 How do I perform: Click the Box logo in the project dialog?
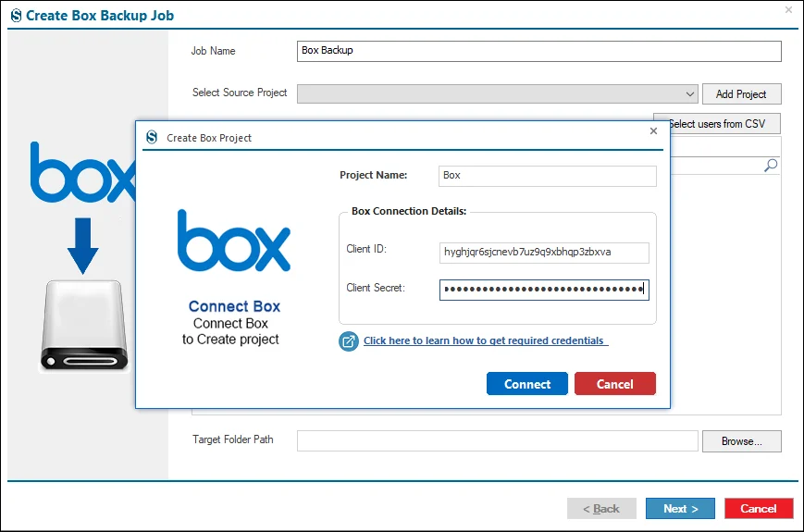pyautogui.click(x=234, y=241)
